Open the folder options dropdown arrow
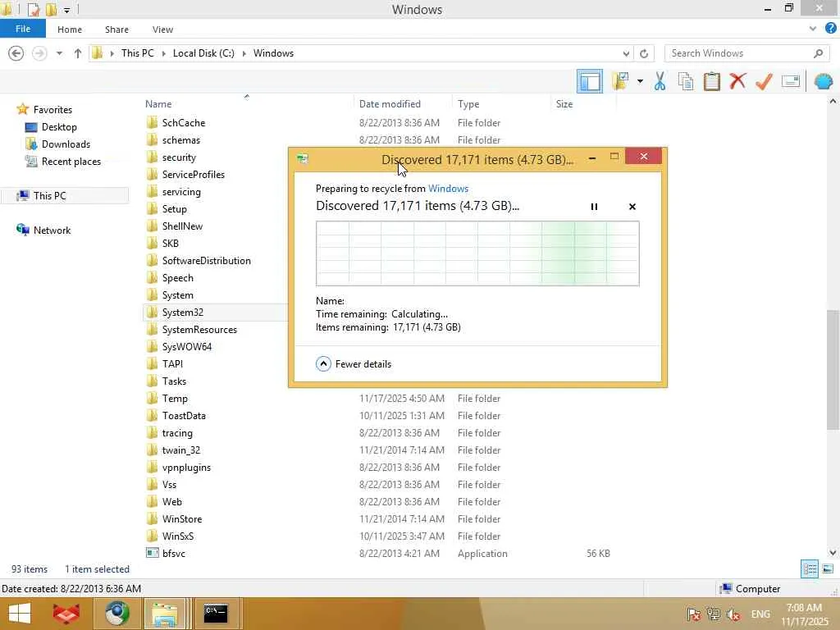This screenshot has width=840, height=630. pos(640,81)
